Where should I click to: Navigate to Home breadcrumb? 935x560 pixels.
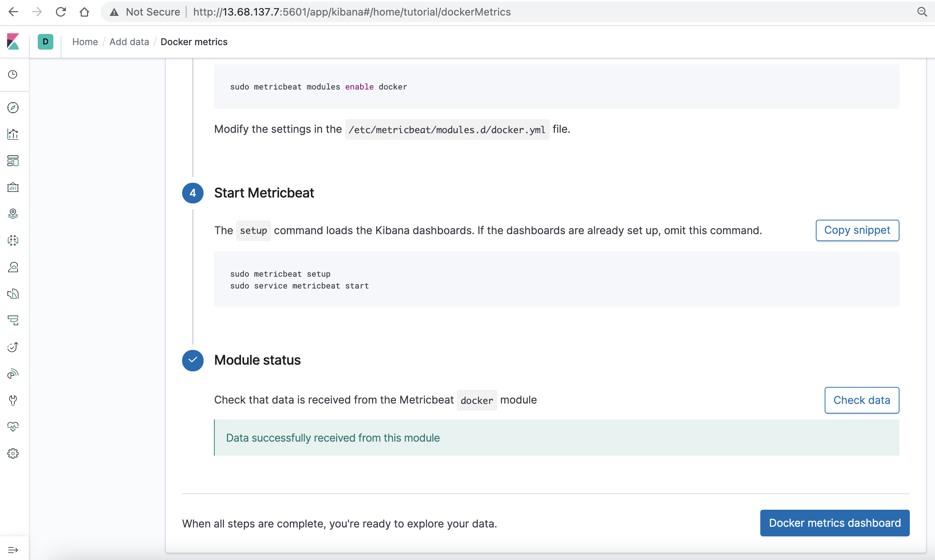[85, 42]
